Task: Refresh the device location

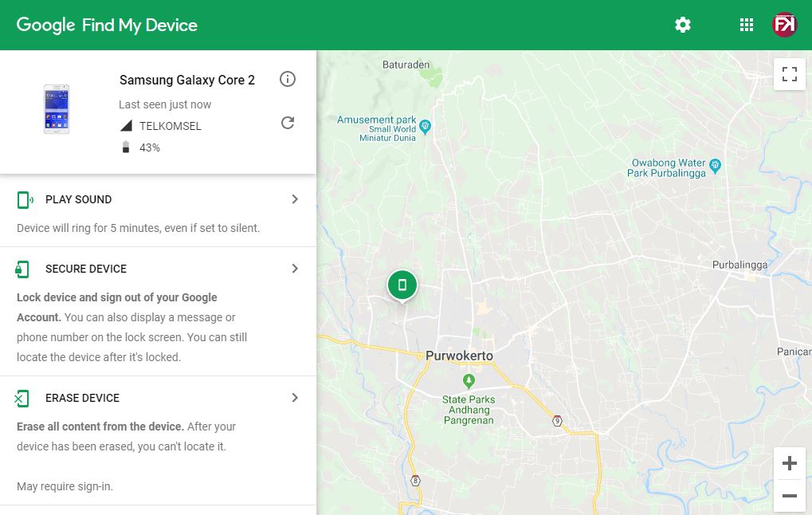Action: 288,124
